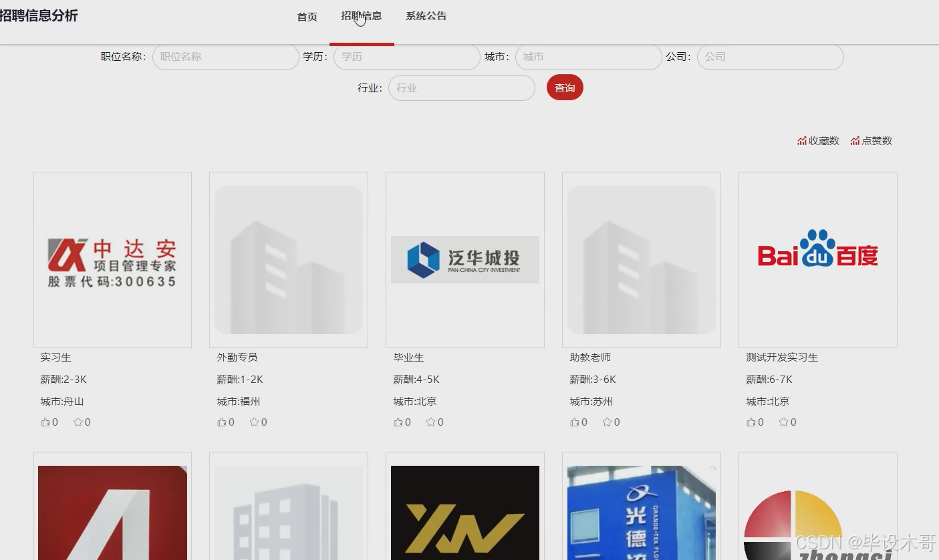
Task: Favorite the 外勤专员 job with the star
Action: [x=255, y=422]
